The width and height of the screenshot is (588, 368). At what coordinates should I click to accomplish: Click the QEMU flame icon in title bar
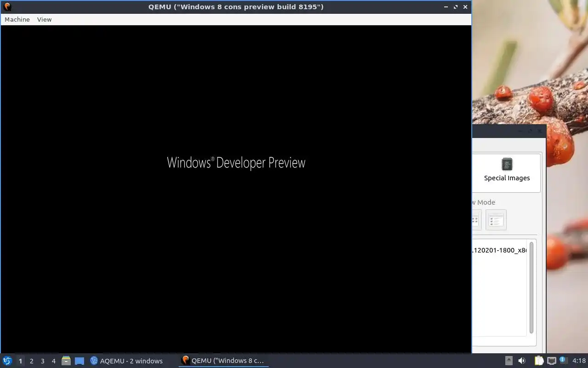[x=7, y=6]
